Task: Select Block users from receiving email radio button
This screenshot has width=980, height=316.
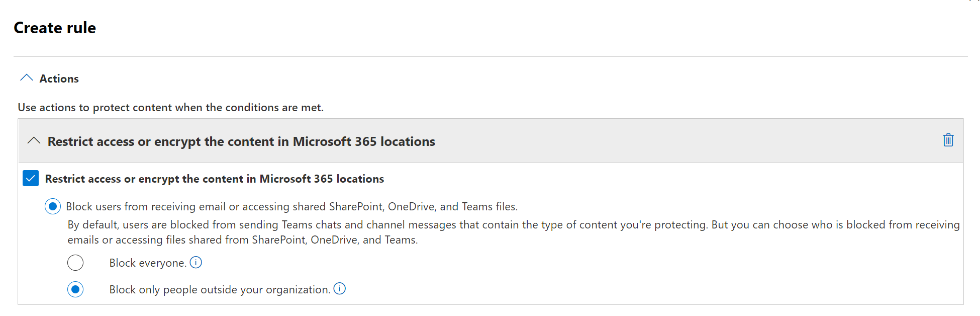Action: 53,206
